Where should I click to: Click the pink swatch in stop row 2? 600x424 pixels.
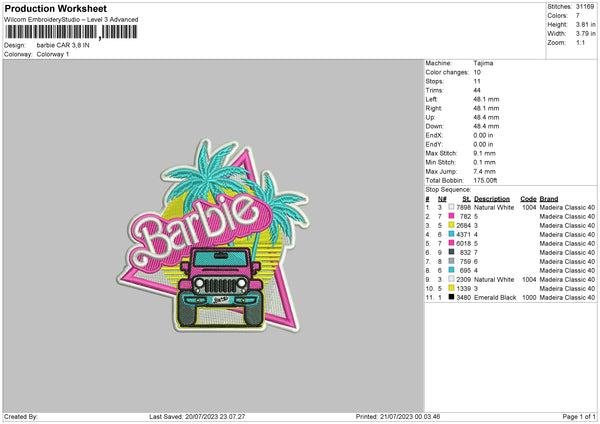point(452,216)
